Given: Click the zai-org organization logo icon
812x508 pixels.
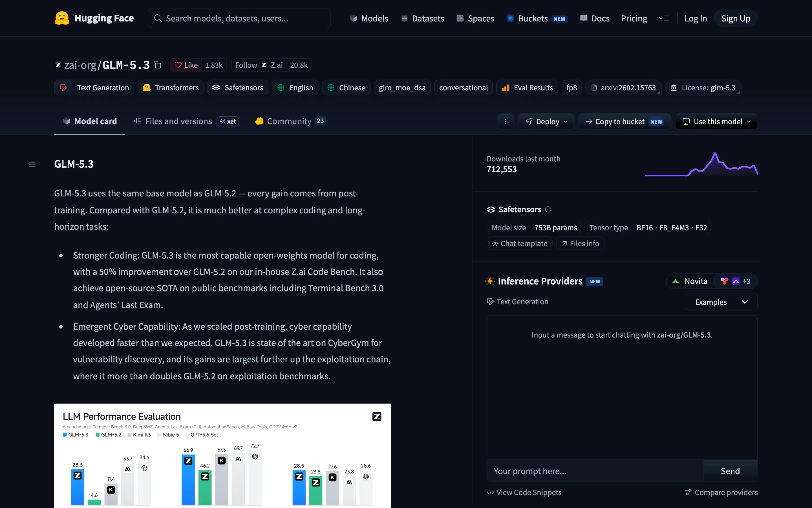Looking at the screenshot, I should point(58,65).
